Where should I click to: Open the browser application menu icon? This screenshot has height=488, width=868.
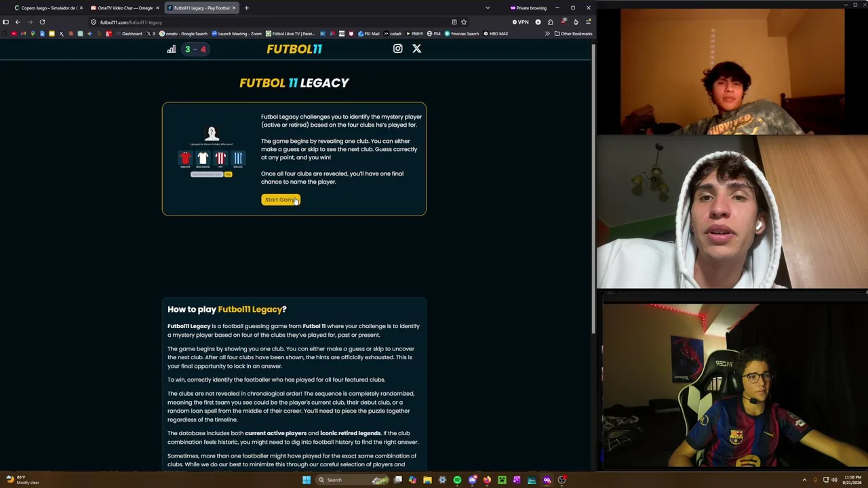pyautogui.click(x=588, y=22)
